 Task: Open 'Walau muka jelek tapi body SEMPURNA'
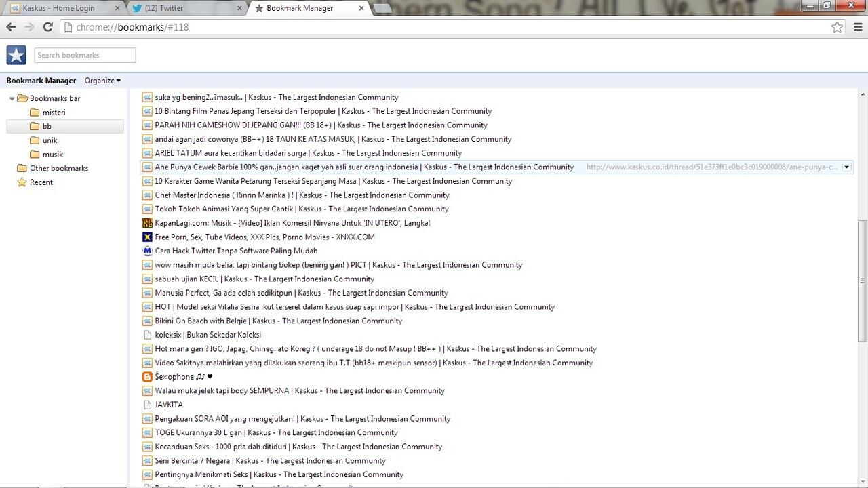tap(300, 391)
